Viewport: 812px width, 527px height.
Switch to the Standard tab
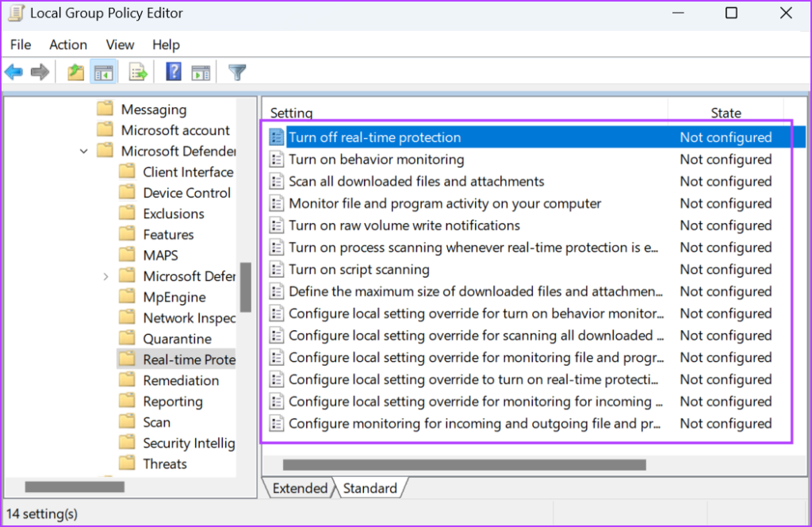370,488
